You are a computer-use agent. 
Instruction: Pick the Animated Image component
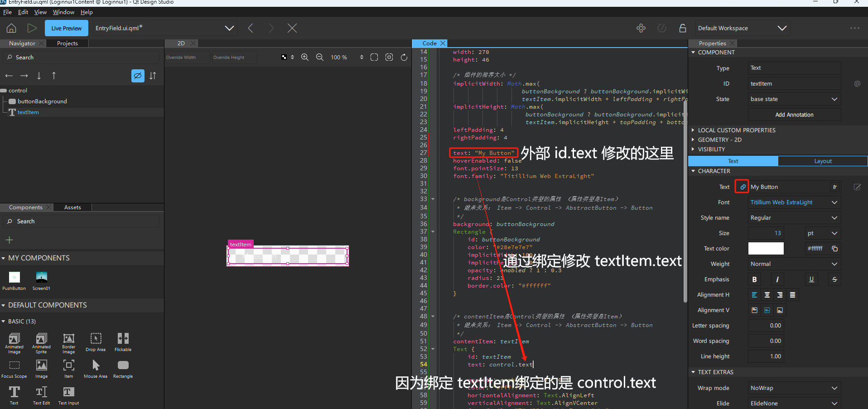[x=14, y=343]
